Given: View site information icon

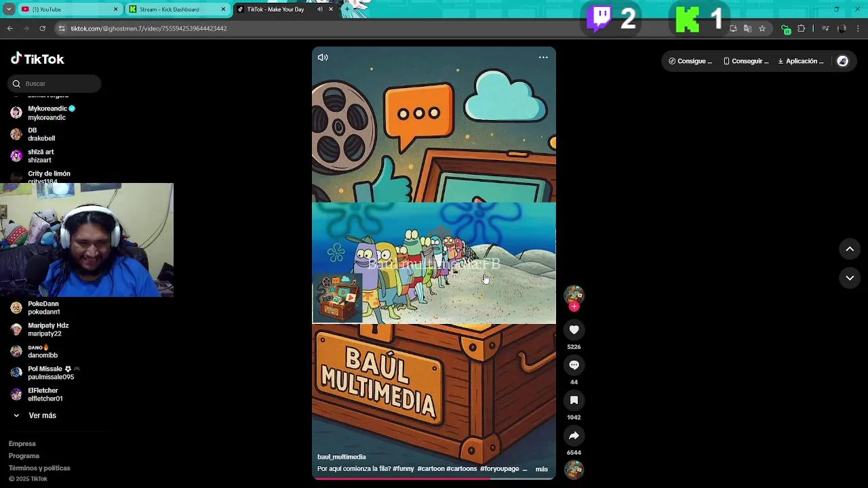Looking at the screenshot, I should point(62,28).
